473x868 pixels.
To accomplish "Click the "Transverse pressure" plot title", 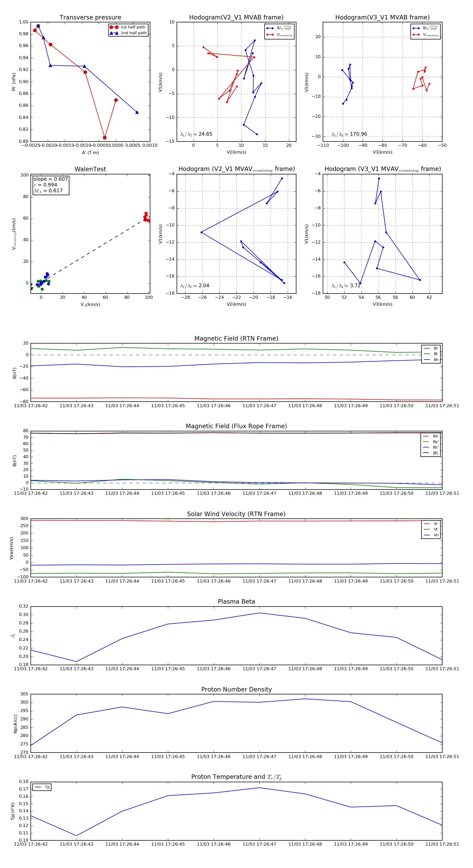I will point(90,18).
